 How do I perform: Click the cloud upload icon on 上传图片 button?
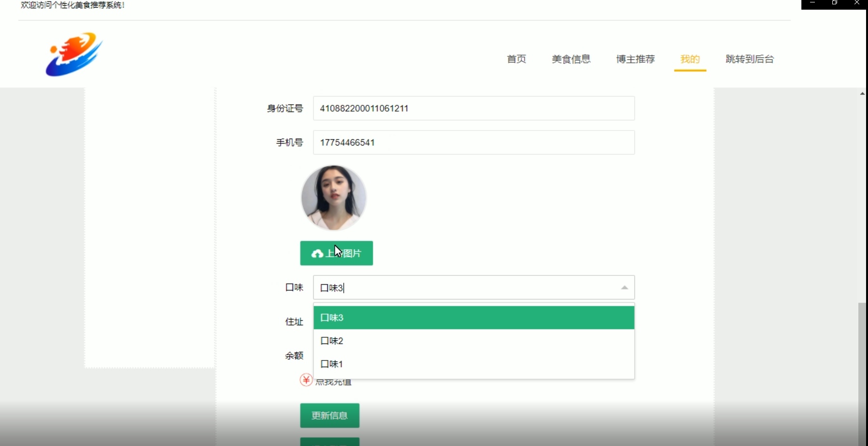[318, 253]
